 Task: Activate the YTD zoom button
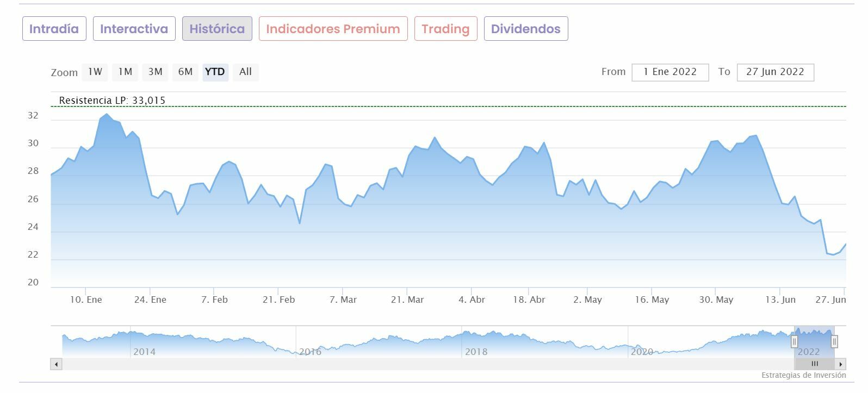click(x=215, y=72)
